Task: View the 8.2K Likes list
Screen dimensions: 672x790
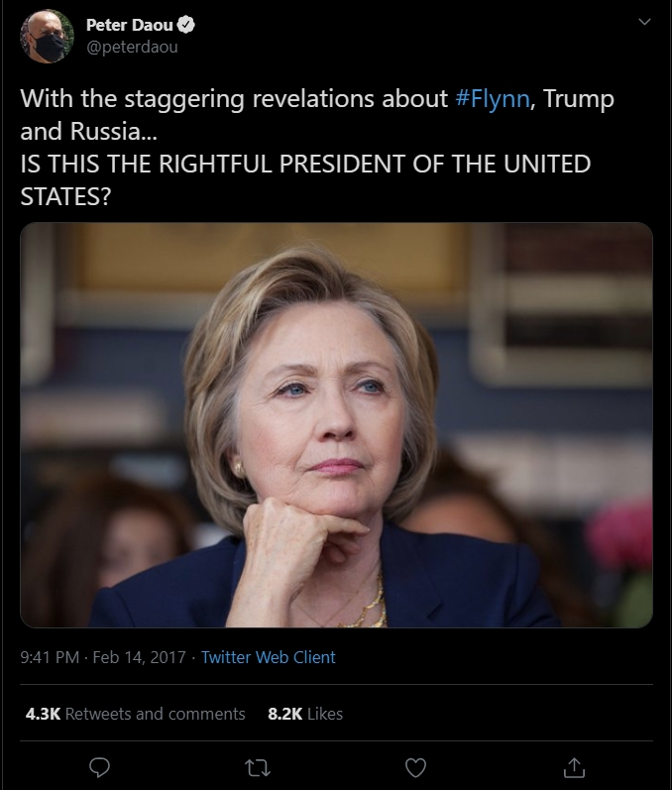Action: click(x=305, y=714)
